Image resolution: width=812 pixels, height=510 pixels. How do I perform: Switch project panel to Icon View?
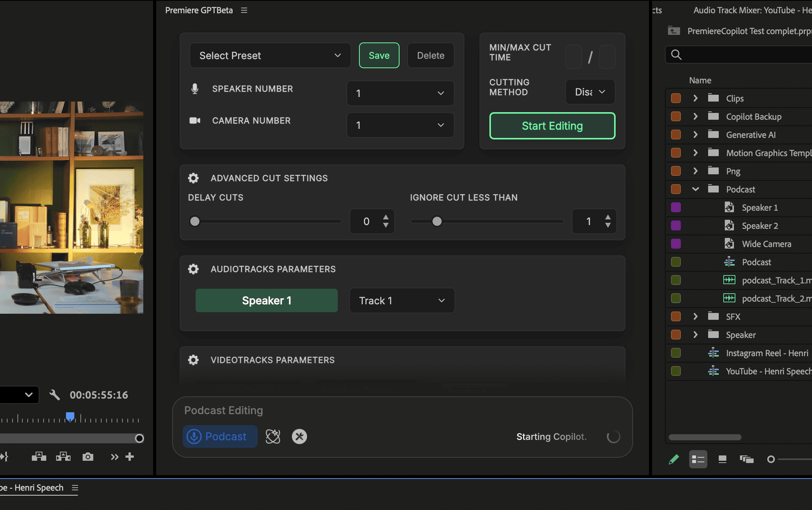coord(723,459)
